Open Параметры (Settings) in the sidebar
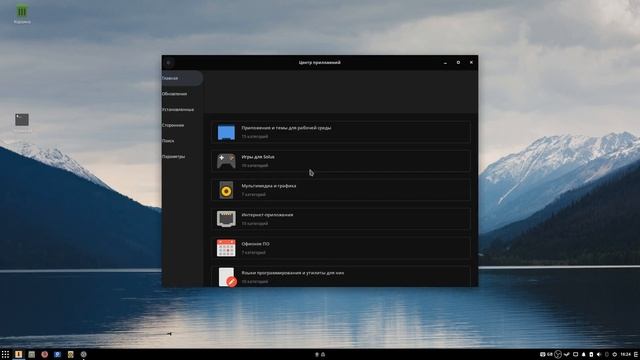The image size is (640, 360). (182, 156)
